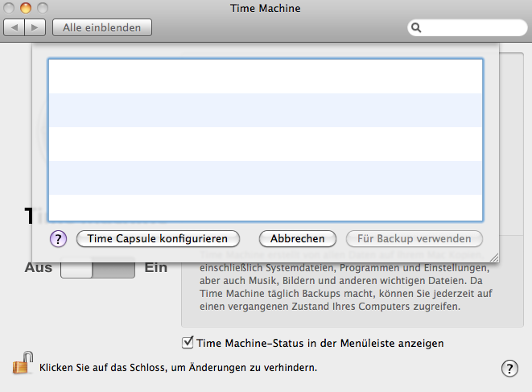Open Time Machine help at bottom right
Screen dimensions: 532x392
click(x=509, y=368)
